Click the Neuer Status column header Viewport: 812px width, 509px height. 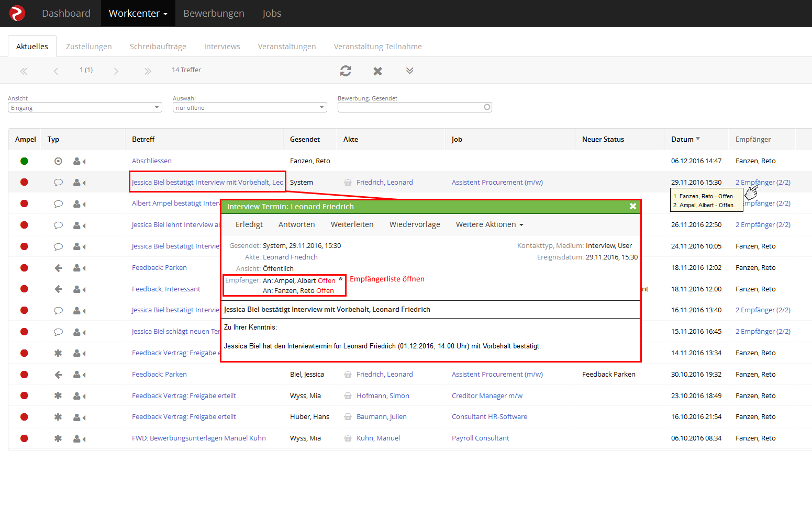(x=603, y=139)
